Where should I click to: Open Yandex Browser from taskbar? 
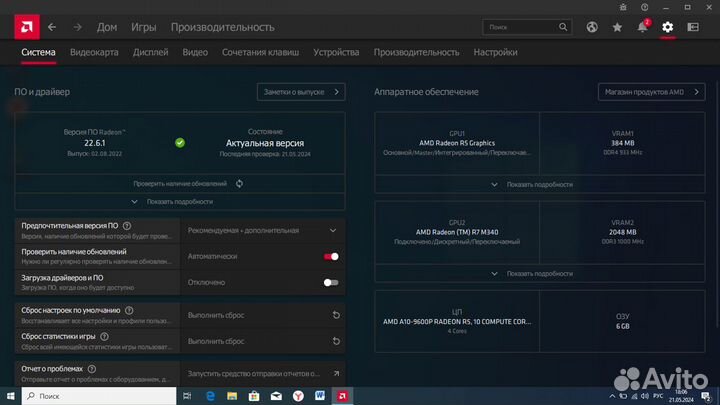point(298,396)
